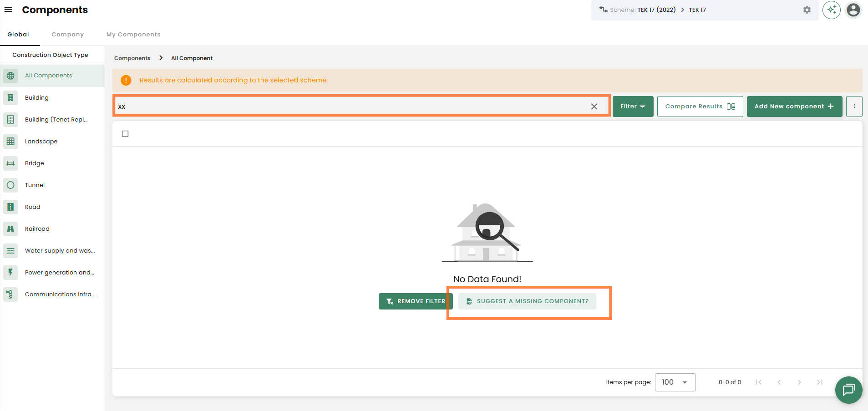Image resolution: width=868 pixels, height=411 pixels.
Task: Switch to the My Components tab
Action: pyautogui.click(x=133, y=35)
